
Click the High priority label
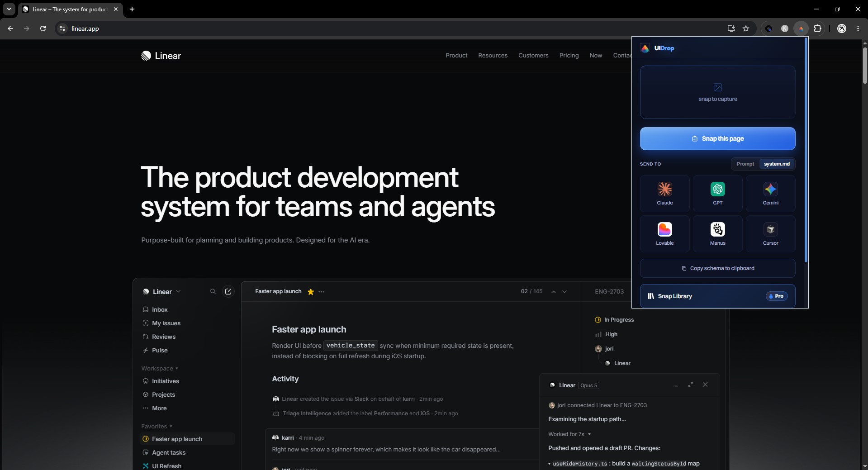[x=606, y=334]
